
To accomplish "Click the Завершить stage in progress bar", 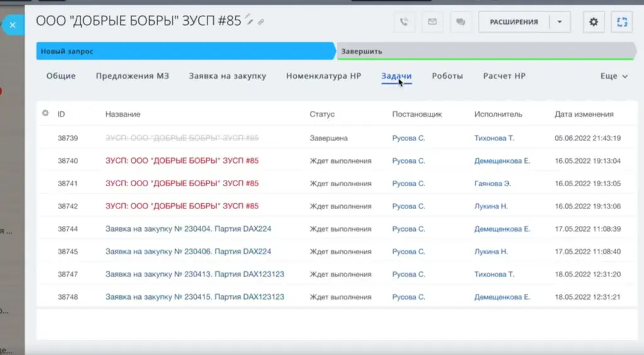I will coord(484,51).
